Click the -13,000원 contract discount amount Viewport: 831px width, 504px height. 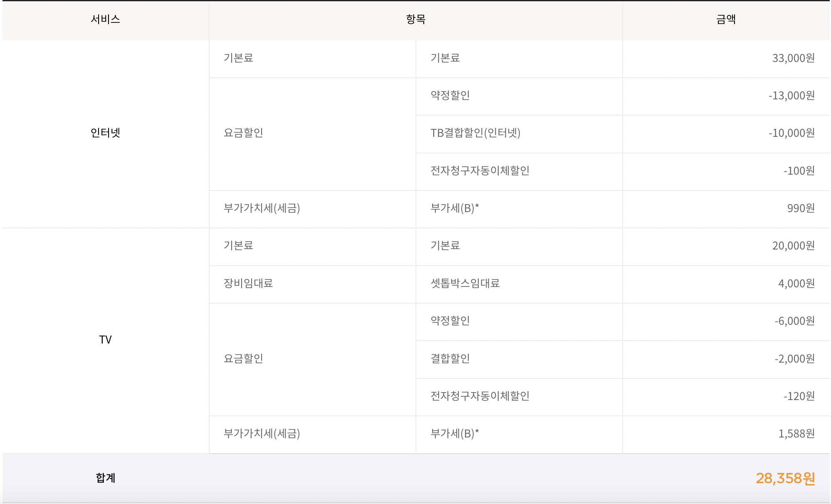(x=791, y=96)
